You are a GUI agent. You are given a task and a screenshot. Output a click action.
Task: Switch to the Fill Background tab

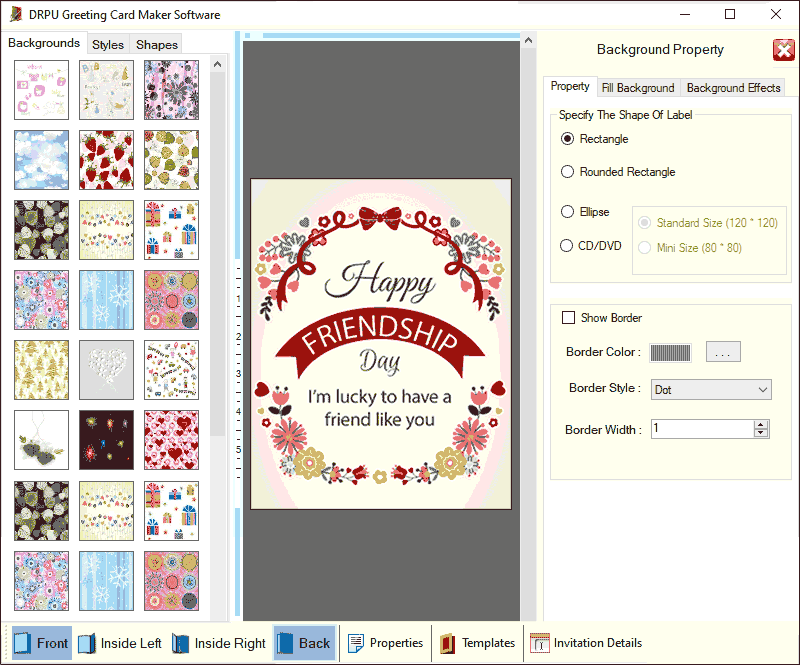click(x=638, y=87)
